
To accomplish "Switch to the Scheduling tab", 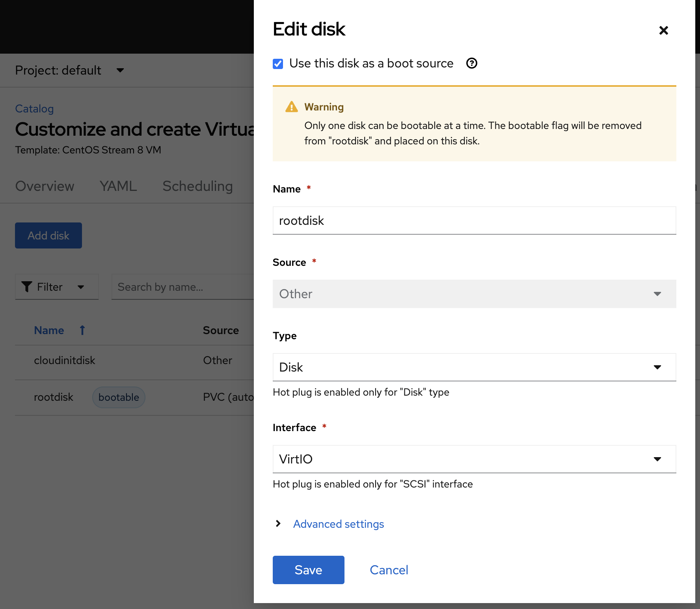I will click(197, 186).
